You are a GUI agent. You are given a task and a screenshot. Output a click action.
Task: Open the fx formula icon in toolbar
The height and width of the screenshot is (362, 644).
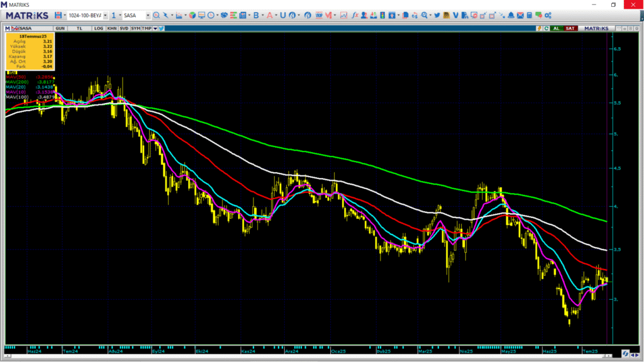[x=355, y=15]
